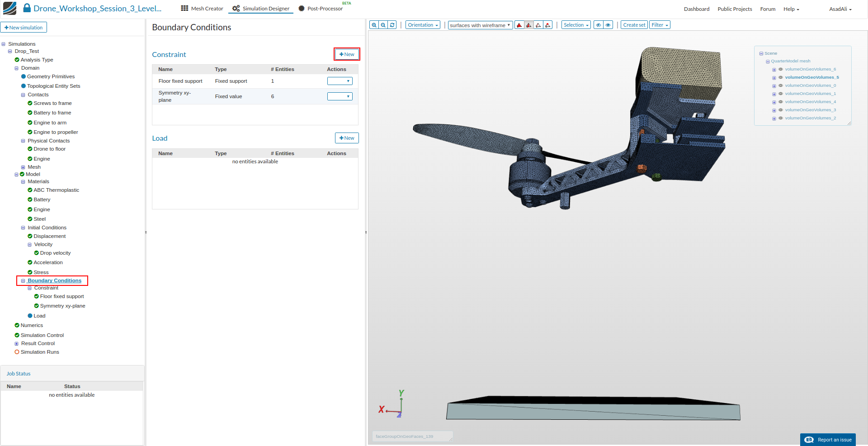Image resolution: width=868 pixels, height=446 pixels.
Task: Collapse the Scene tree node
Action: coord(761,53)
